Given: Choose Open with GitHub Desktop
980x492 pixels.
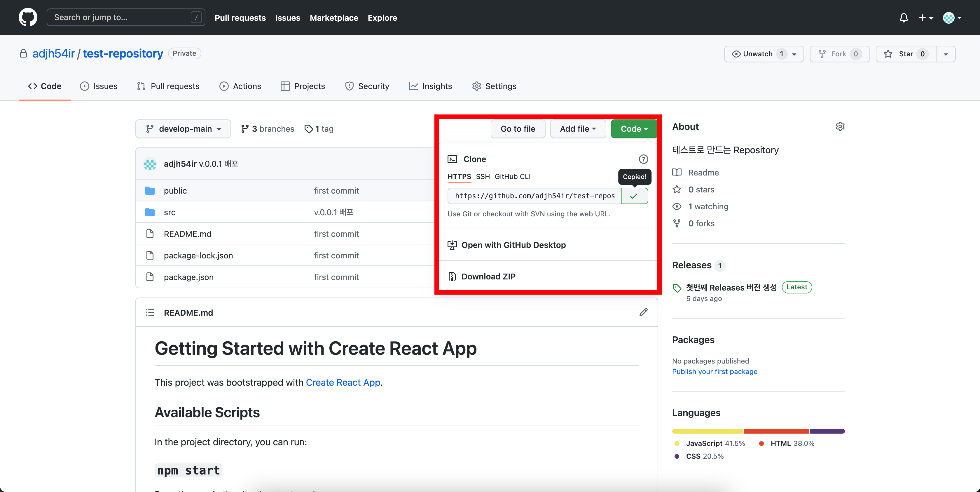Looking at the screenshot, I should pos(507,245).
